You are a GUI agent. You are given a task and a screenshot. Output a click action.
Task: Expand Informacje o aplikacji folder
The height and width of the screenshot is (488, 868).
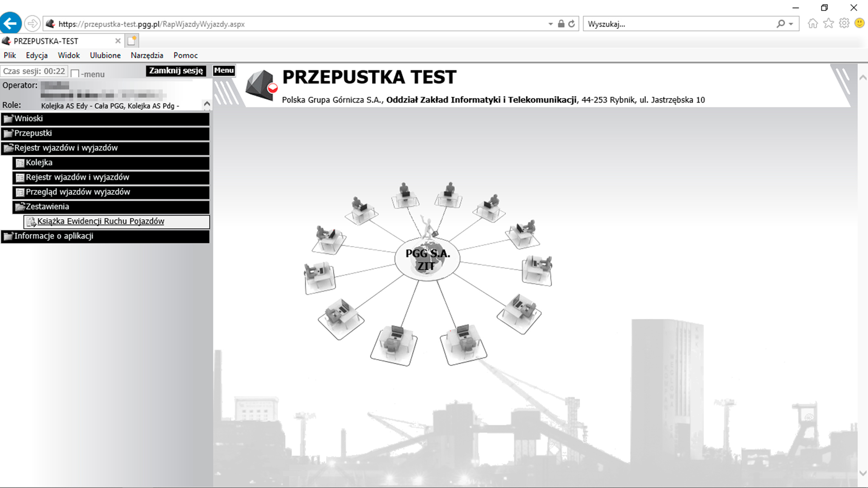pos(105,236)
